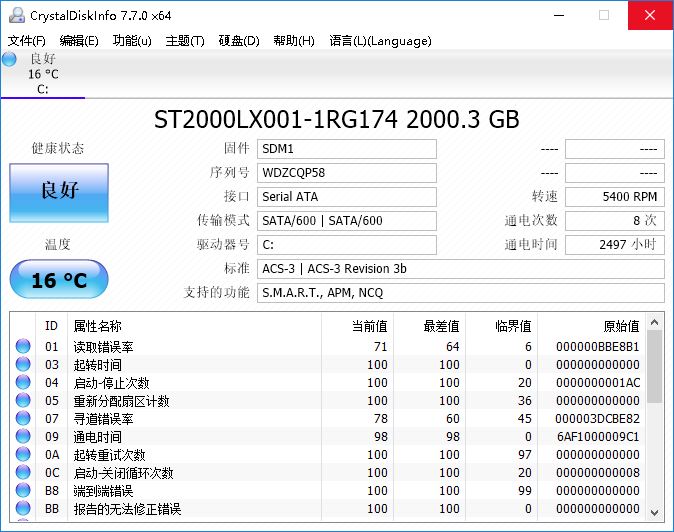Screen dimensions: 674x532
Task: Click status orb of attribute 05 重新分配扇区计数
Action: (23, 401)
